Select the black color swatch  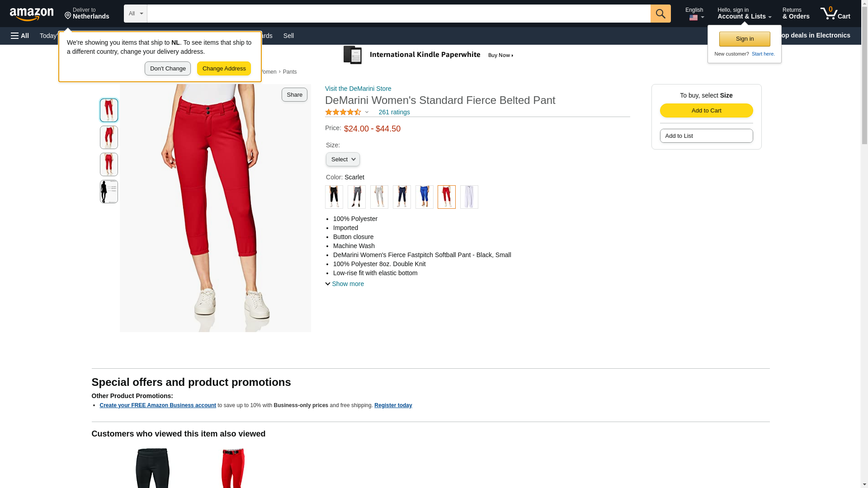334,197
